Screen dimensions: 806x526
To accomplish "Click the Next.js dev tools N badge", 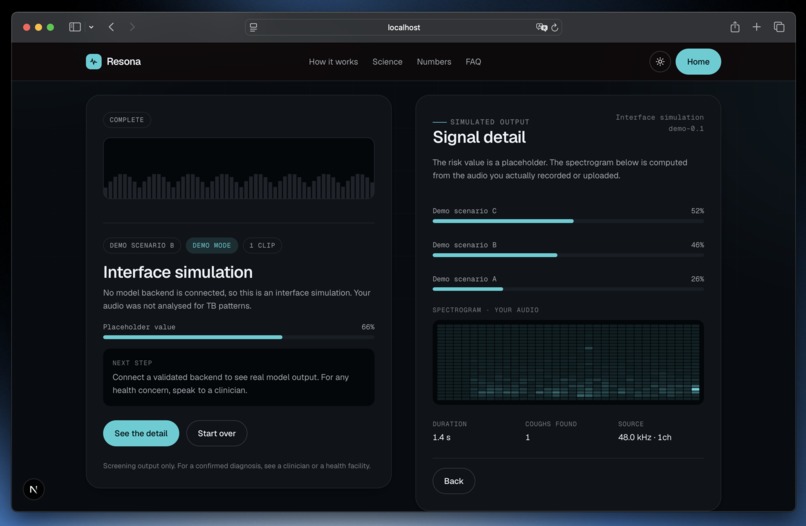I will [33, 489].
